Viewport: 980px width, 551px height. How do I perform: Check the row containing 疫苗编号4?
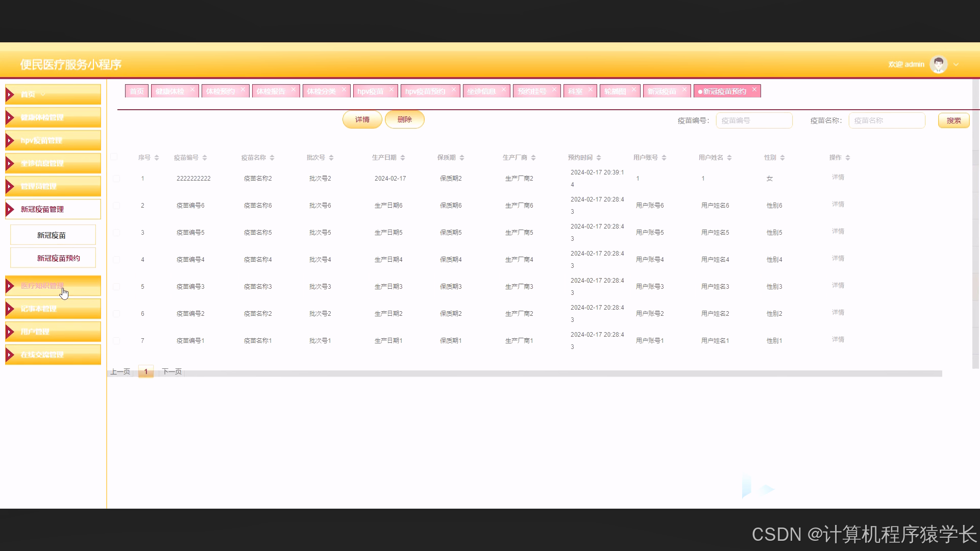click(116, 260)
